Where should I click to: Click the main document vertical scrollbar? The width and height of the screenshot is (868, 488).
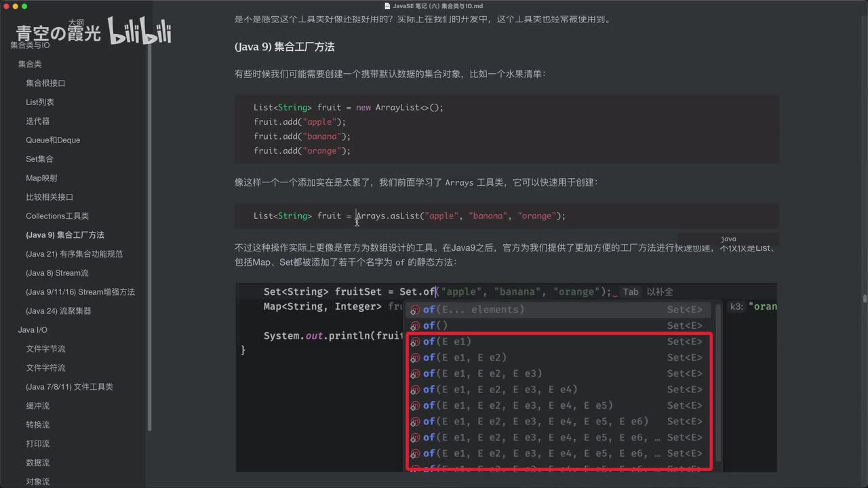(x=864, y=298)
